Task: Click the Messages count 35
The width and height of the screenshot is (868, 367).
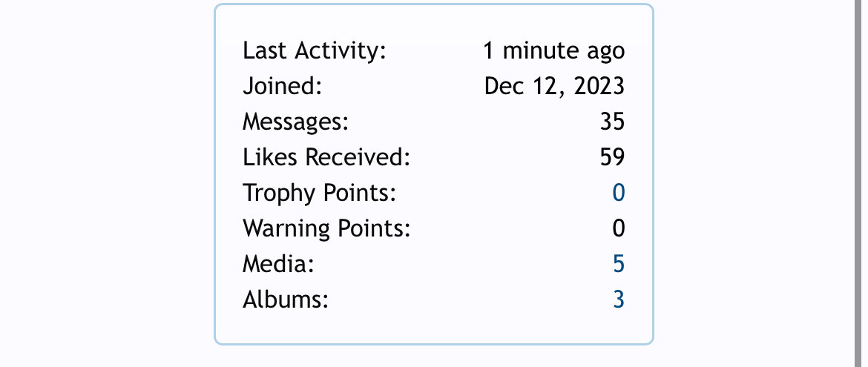Action: pos(612,122)
